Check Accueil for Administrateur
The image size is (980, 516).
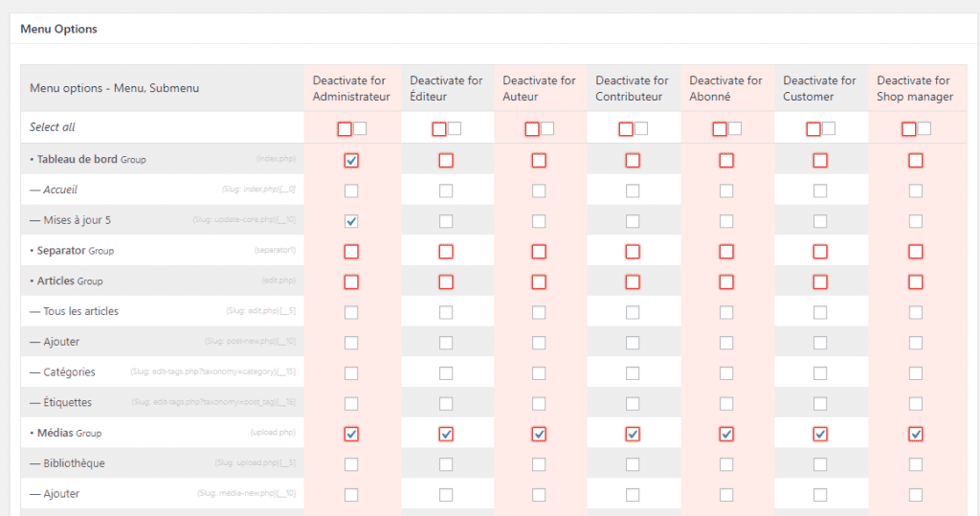coord(351,191)
